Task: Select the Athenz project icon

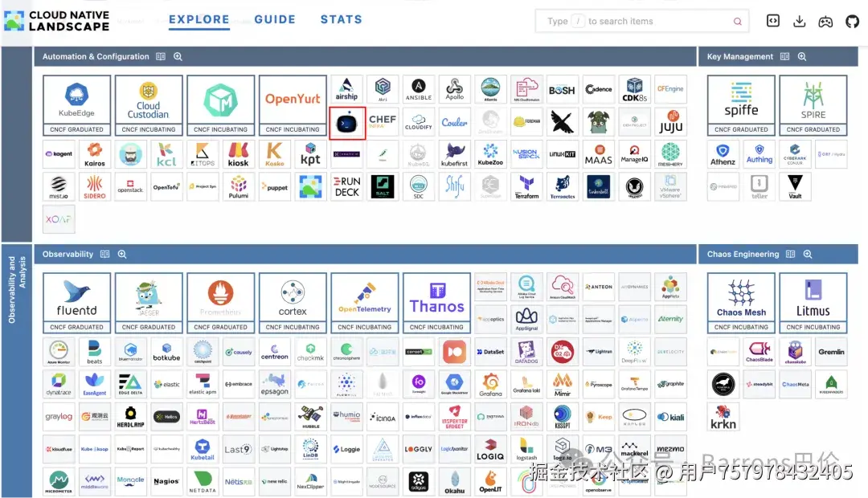Action: 723,154
